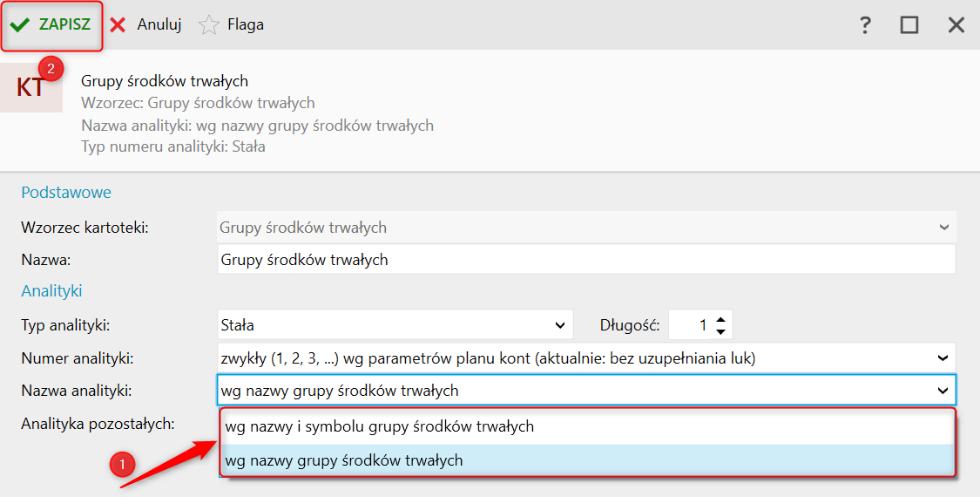The width and height of the screenshot is (980, 497).
Task: Collapse the Nazwa analityki dropdown arrow
Action: pos(943,391)
